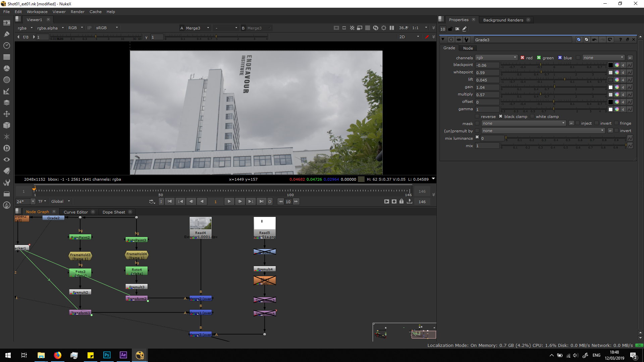Disable the black clamp checkbox
This screenshot has width=644, height=362.
pos(500,116)
